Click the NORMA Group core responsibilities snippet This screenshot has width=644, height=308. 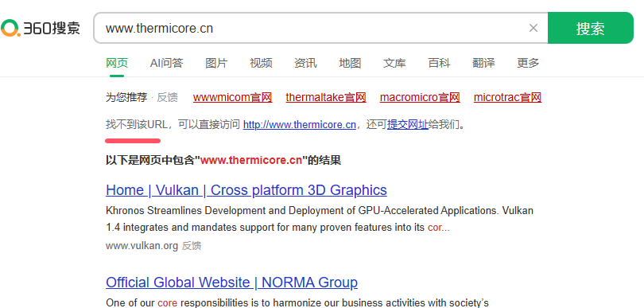(297, 302)
